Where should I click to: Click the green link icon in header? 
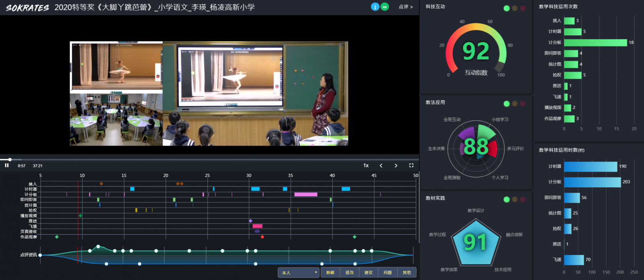(x=385, y=7)
